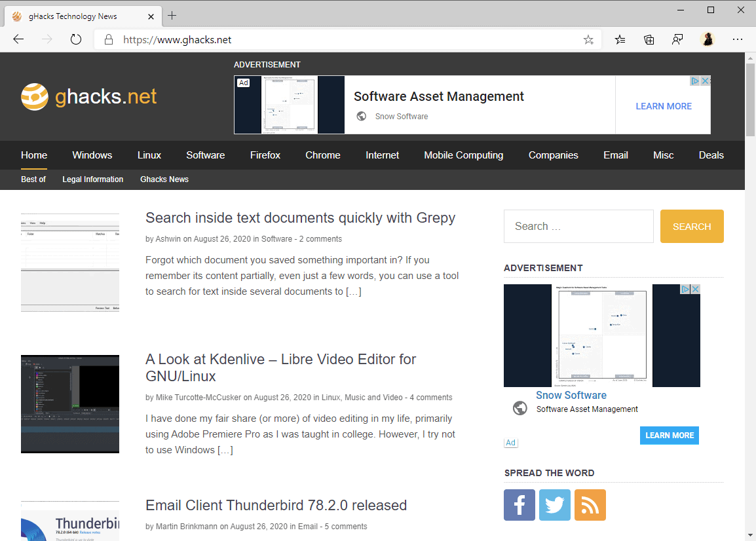Click the Ad label below sidebar ad
756x541 pixels.
click(x=510, y=443)
